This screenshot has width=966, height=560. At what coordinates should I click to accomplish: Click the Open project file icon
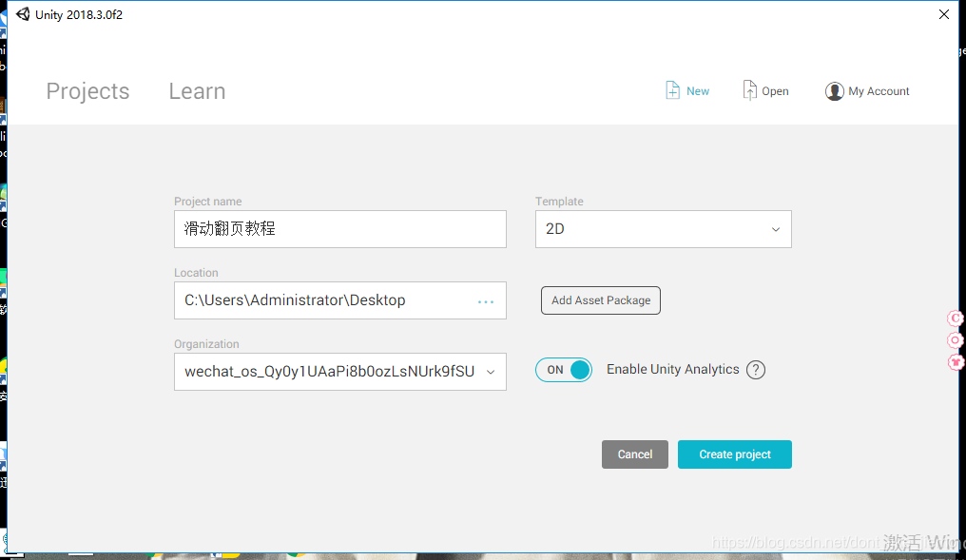(x=749, y=90)
